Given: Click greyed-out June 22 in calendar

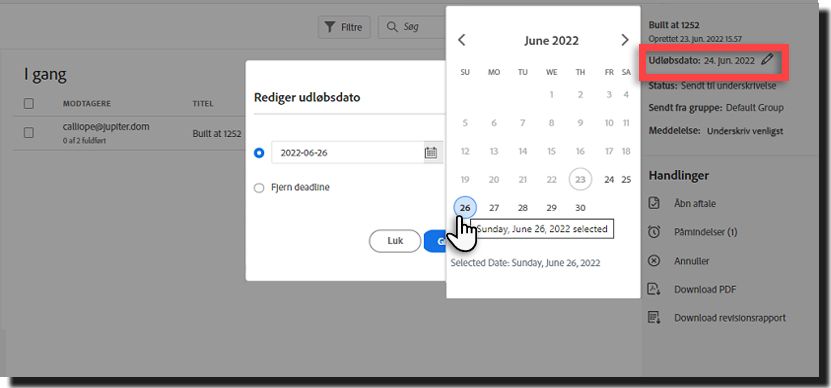Looking at the screenshot, I should (x=552, y=180).
